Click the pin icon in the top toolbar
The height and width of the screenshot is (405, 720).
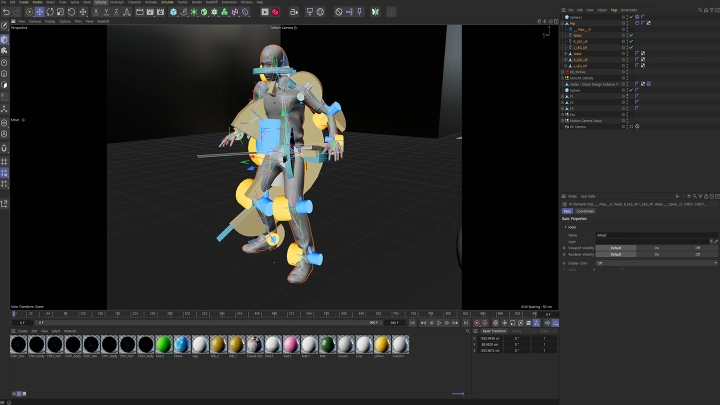point(360,12)
